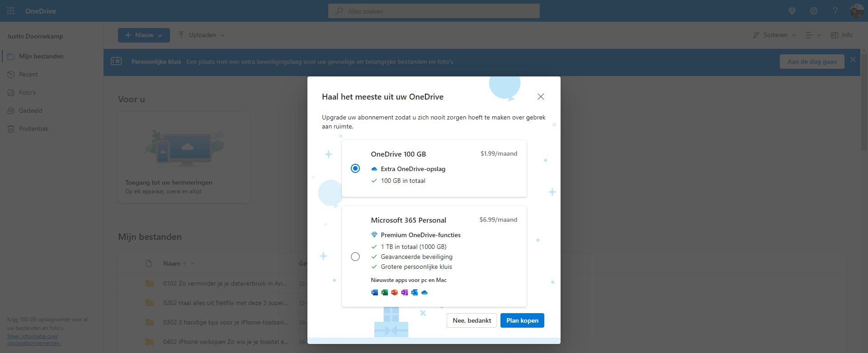Click the Mijn bestanden folder icon
The width and height of the screenshot is (868, 353).
[x=11, y=57]
